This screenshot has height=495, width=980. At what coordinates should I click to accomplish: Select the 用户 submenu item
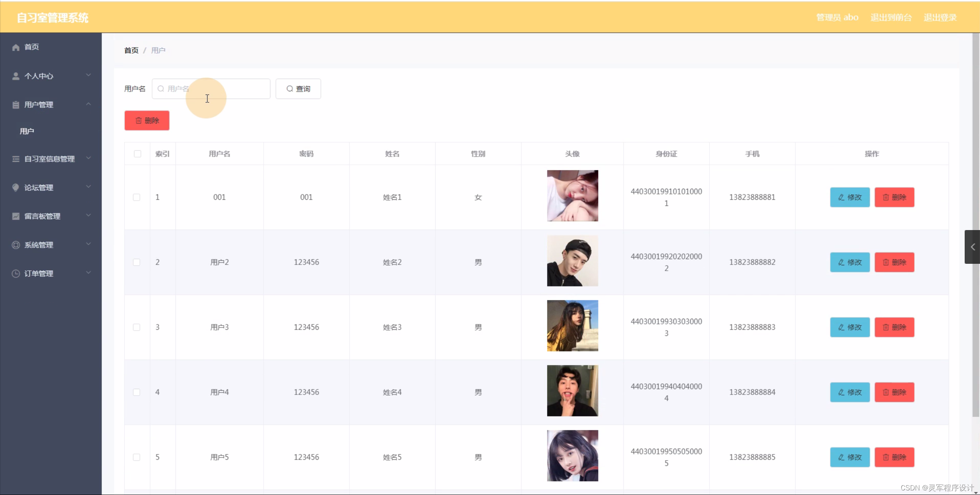[x=26, y=131]
